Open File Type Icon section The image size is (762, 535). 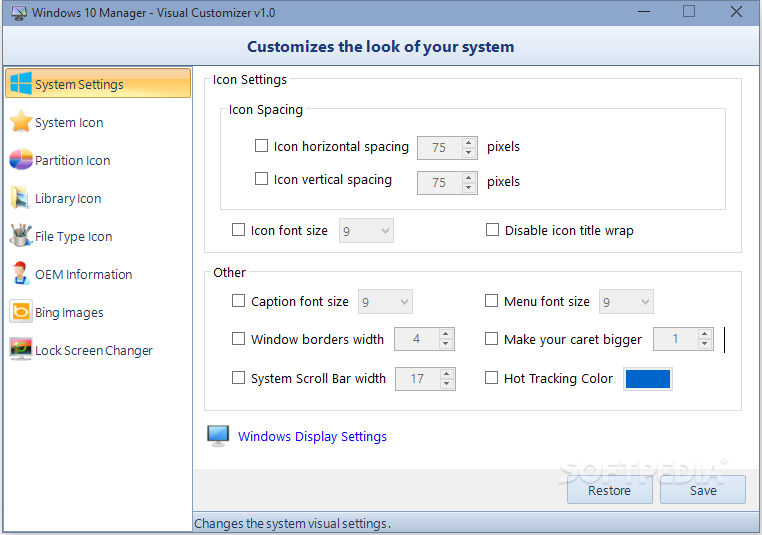click(73, 237)
